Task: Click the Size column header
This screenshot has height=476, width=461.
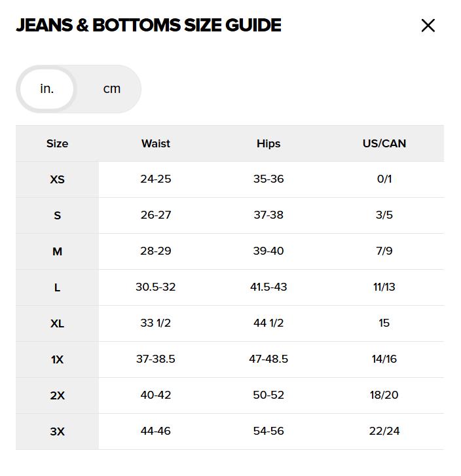Action: (57, 143)
